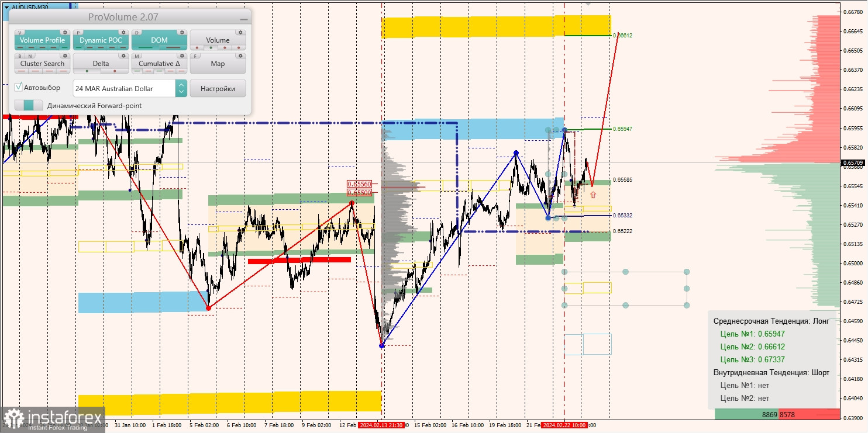Click the 0.65500 red price label
Viewport: 868px width, 433px height.
359,192
